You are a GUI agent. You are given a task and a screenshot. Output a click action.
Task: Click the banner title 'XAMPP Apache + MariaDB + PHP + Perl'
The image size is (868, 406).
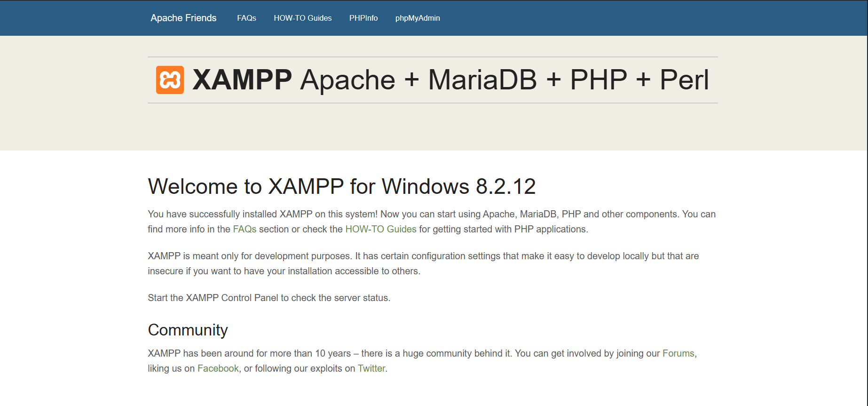[x=450, y=80]
